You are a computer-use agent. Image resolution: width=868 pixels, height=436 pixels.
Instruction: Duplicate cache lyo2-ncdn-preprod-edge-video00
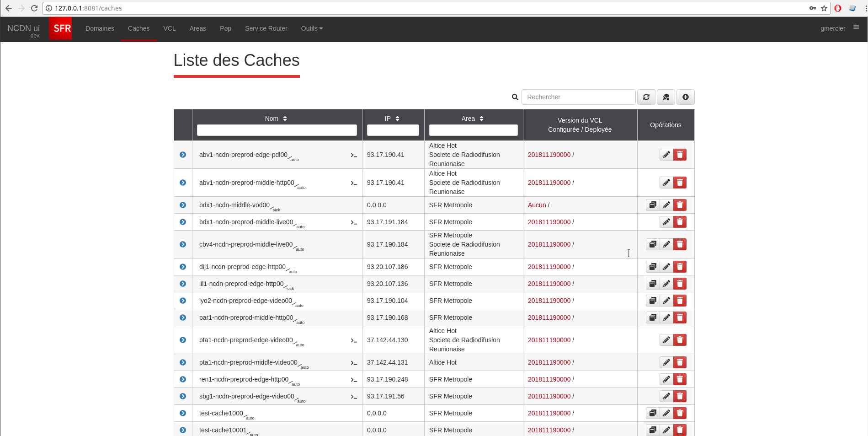653,301
